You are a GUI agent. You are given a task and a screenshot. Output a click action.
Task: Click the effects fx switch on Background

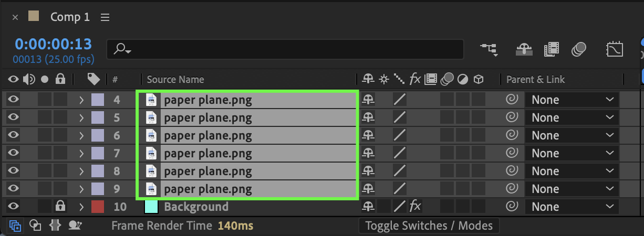[415, 207]
